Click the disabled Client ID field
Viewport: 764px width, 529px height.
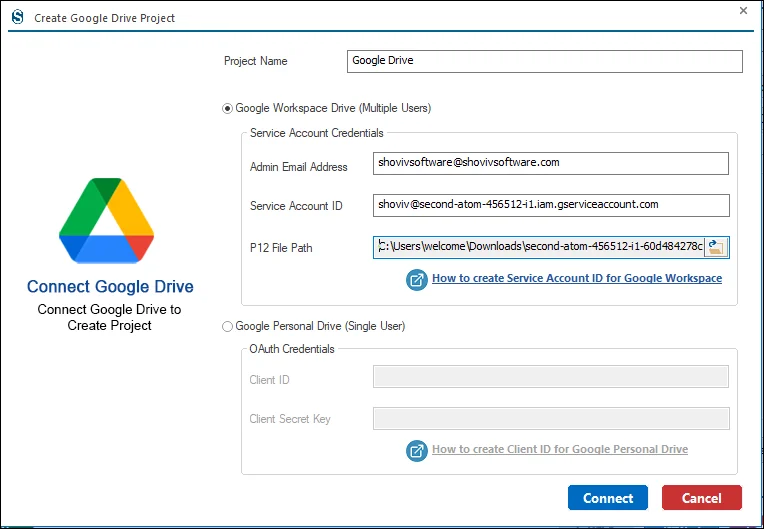(551, 377)
